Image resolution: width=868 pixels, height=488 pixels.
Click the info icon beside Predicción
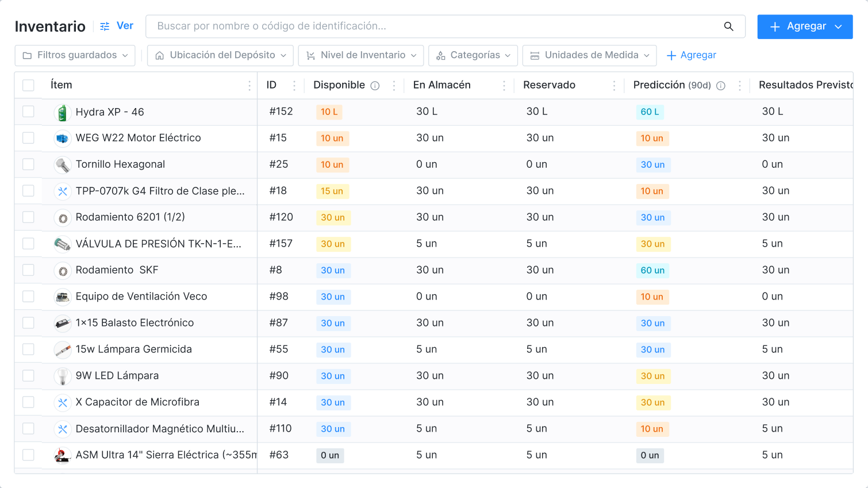[x=720, y=86]
